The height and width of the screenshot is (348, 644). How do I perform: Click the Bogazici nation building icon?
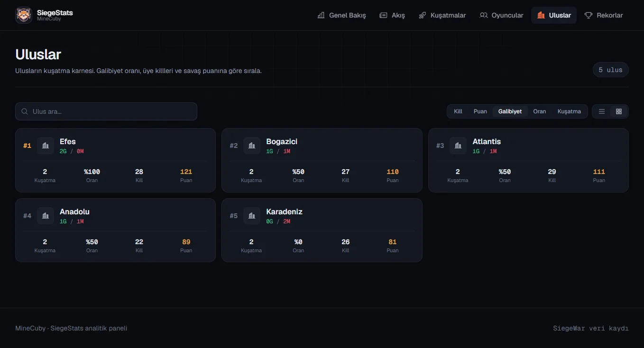(x=252, y=146)
